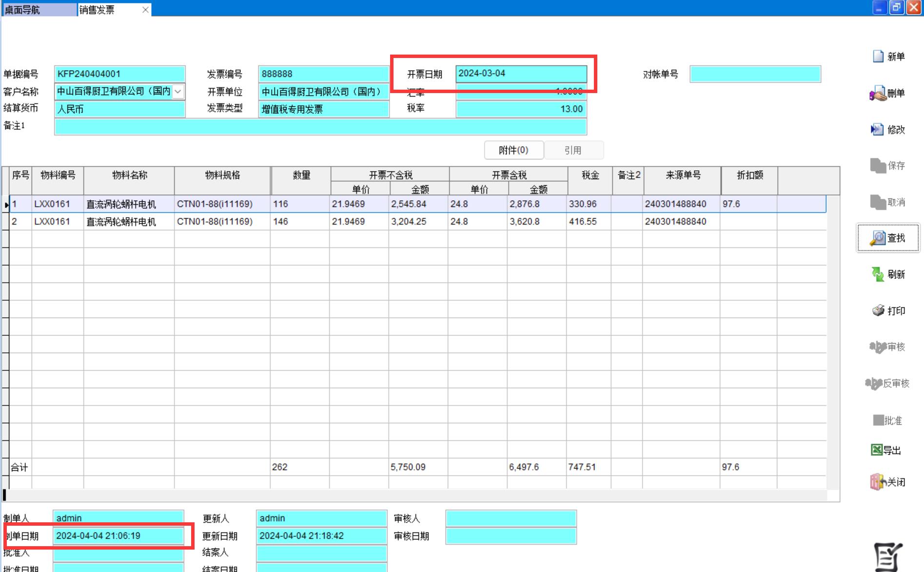Viewport: 924px width, 572px height.
Task: Click the notepad icon at bottom right
Action: point(887,556)
